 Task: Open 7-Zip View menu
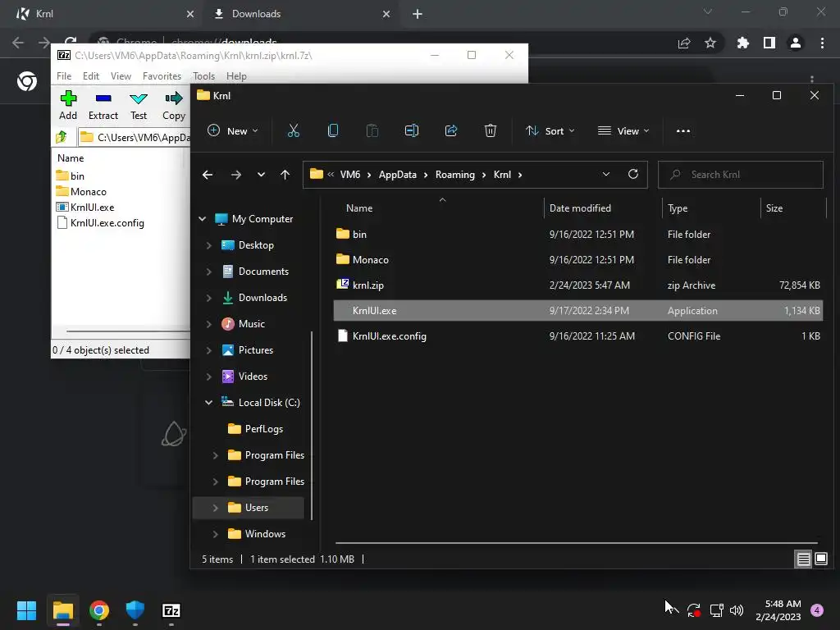coord(121,76)
